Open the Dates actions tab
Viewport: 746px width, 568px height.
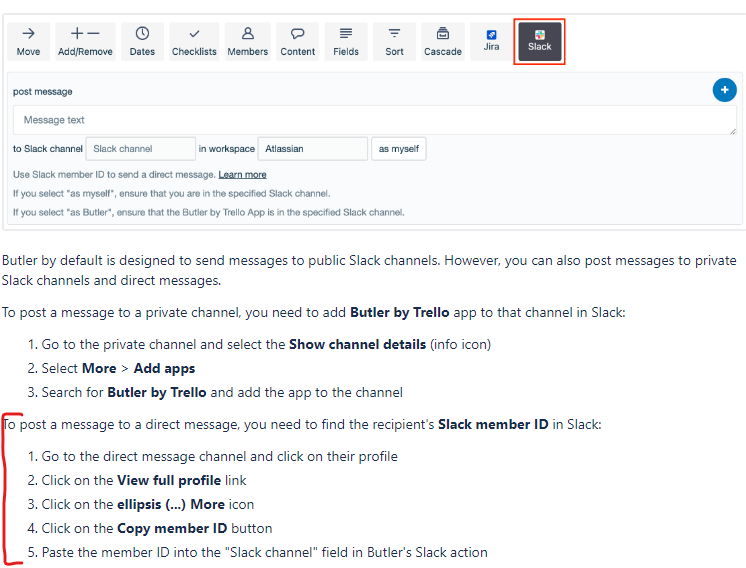(142, 41)
